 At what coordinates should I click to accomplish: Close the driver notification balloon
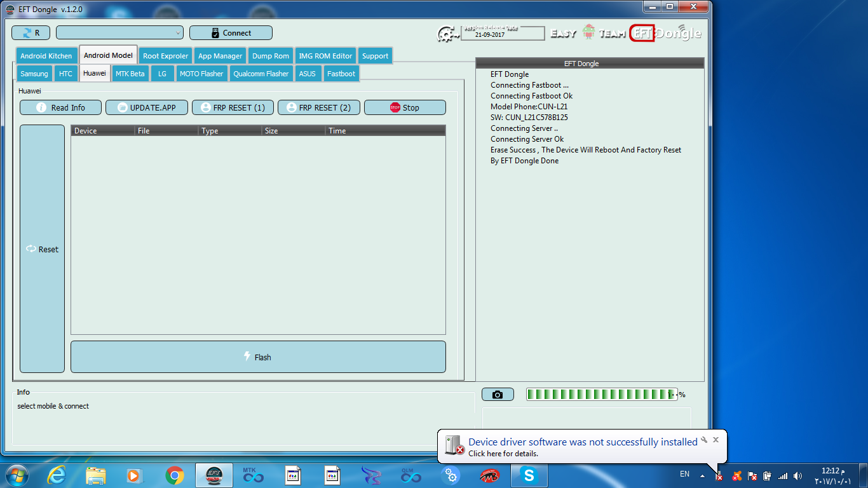pyautogui.click(x=715, y=439)
